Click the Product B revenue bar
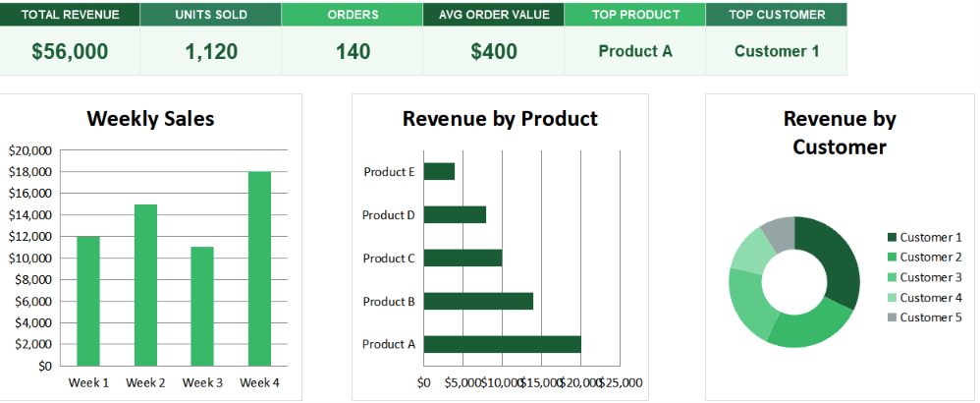 tap(479, 301)
